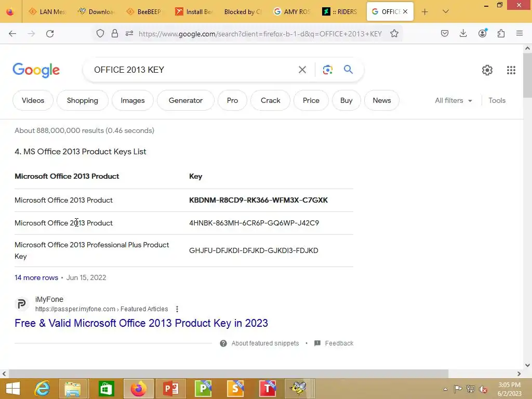532x399 pixels.
Task: Focus the browser address bar
Action: [x=260, y=34]
